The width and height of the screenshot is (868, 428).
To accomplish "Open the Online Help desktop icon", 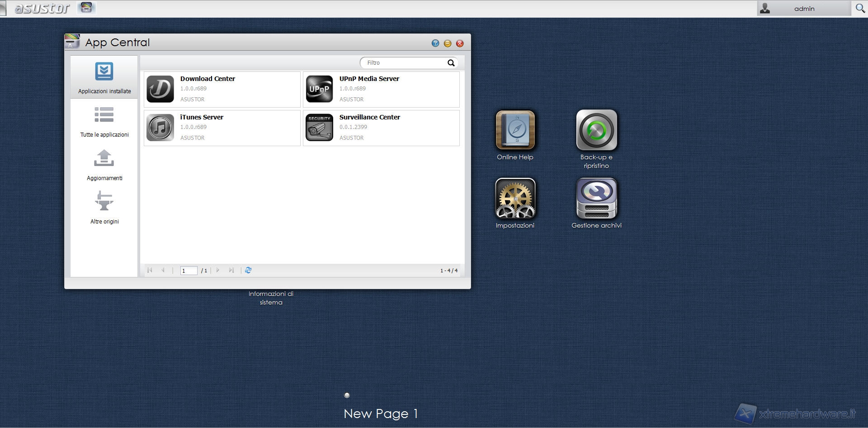I will tap(515, 130).
